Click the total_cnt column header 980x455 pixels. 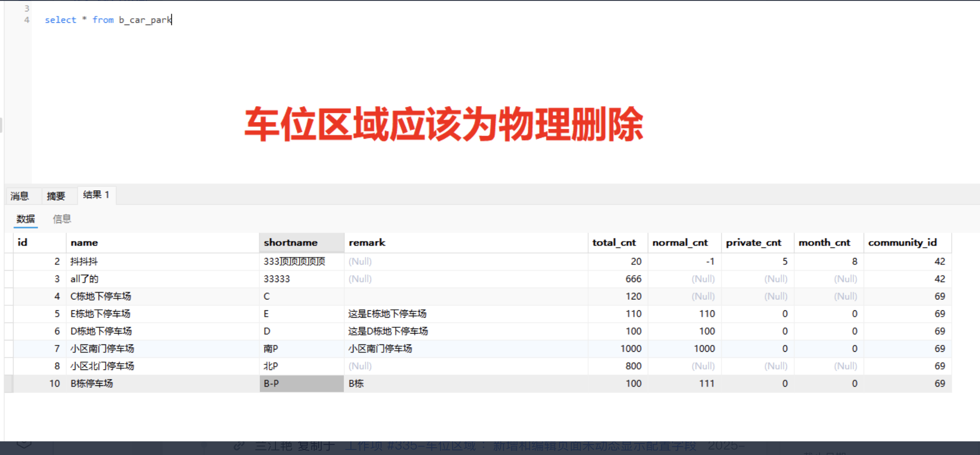point(614,243)
